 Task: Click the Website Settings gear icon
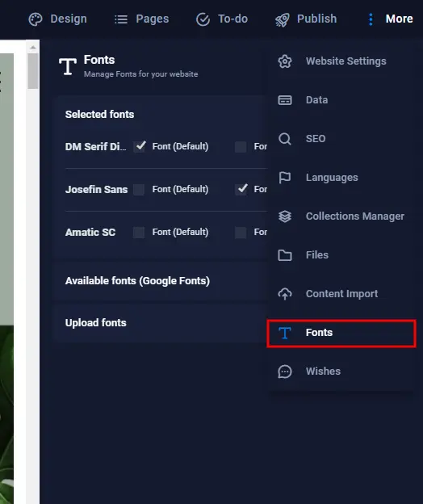[285, 61]
